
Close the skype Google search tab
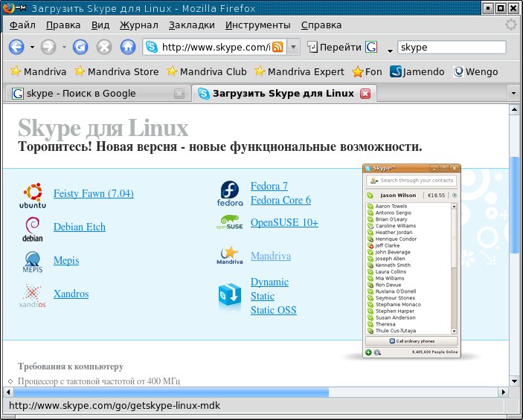179,94
